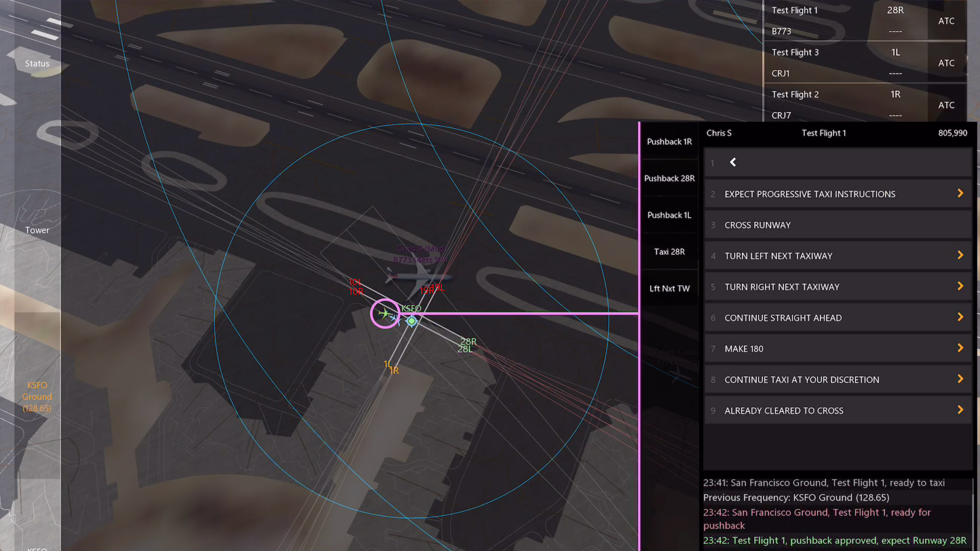
Task: Select the CROSS RUNWAY command
Action: coord(838,225)
